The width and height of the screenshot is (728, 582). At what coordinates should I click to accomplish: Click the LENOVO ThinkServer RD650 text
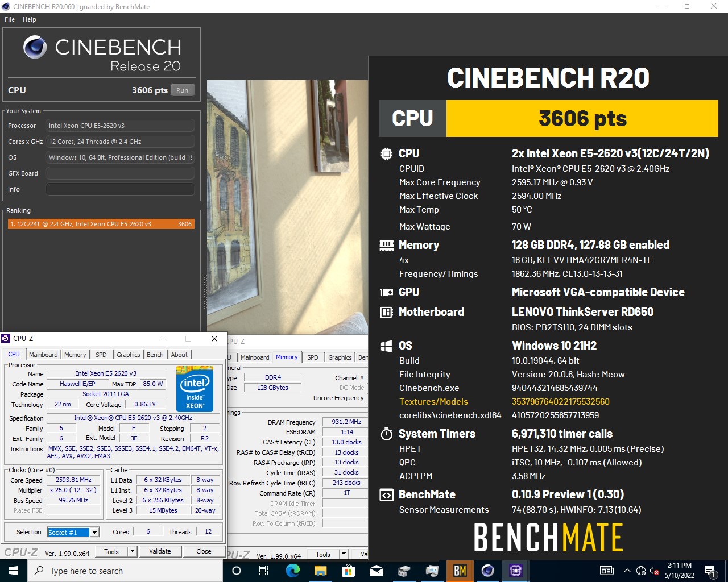[x=582, y=312]
